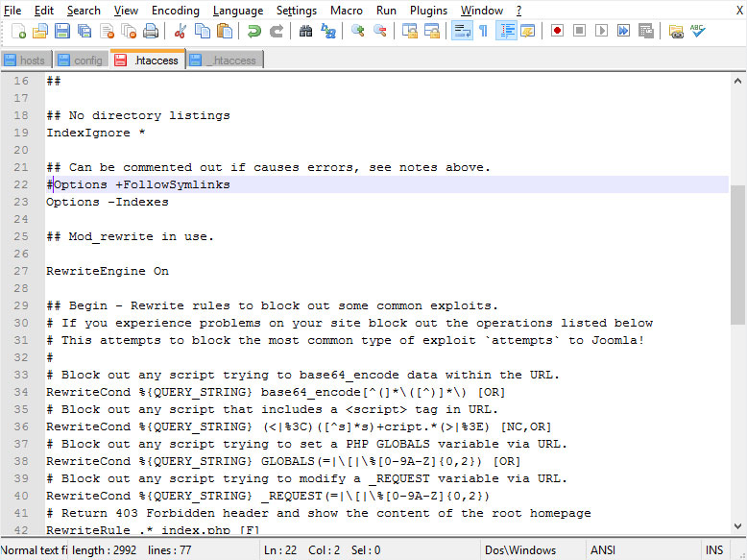Viewport: 747px width, 560px height.
Task: Click the Redo arrow icon
Action: click(x=276, y=31)
